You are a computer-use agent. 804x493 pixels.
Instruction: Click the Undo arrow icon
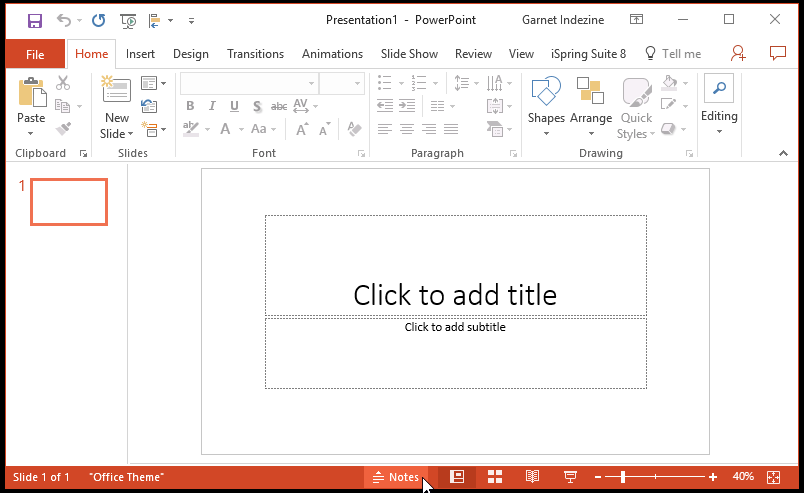[64, 21]
